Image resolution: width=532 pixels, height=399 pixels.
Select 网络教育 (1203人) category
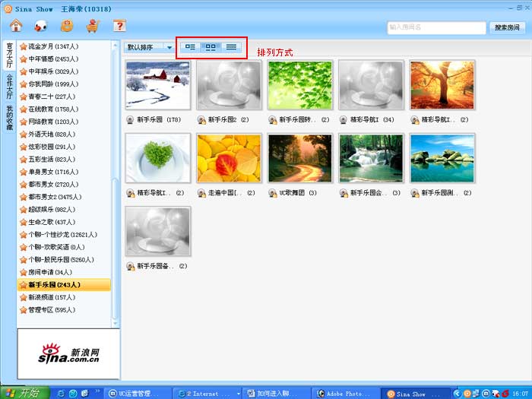pyautogui.click(x=64, y=122)
